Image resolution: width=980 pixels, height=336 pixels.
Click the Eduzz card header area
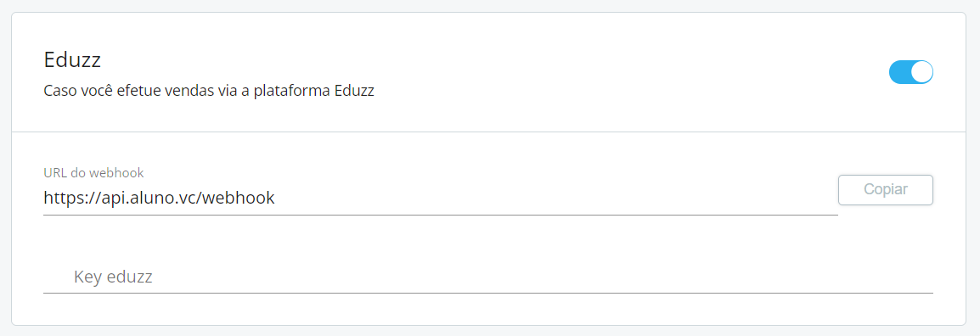point(489,72)
